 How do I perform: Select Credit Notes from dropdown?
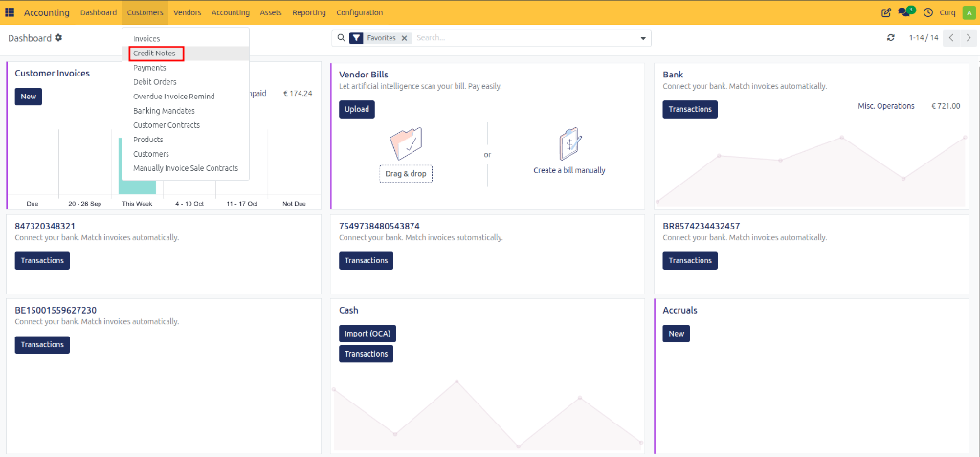pyautogui.click(x=187, y=54)
